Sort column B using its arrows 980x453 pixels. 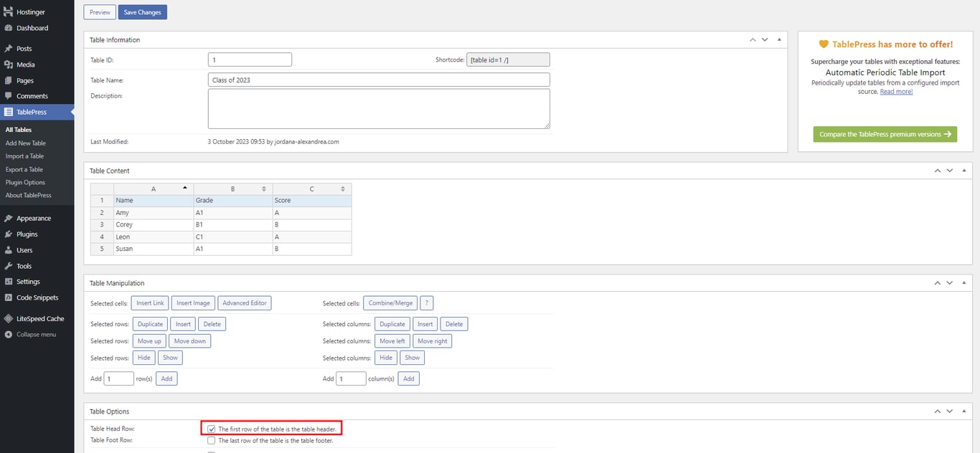coord(264,189)
